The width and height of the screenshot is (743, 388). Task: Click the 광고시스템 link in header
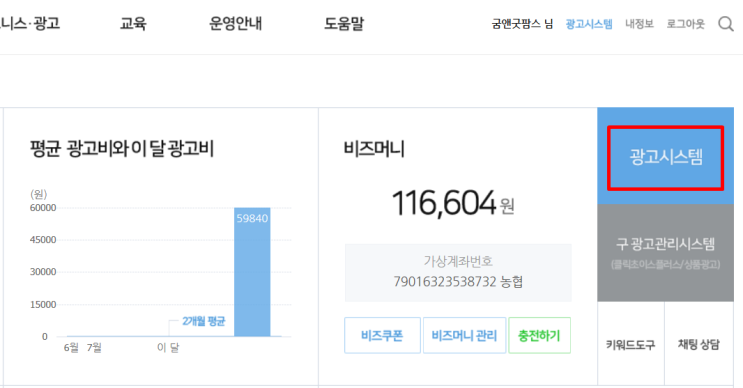coord(589,24)
